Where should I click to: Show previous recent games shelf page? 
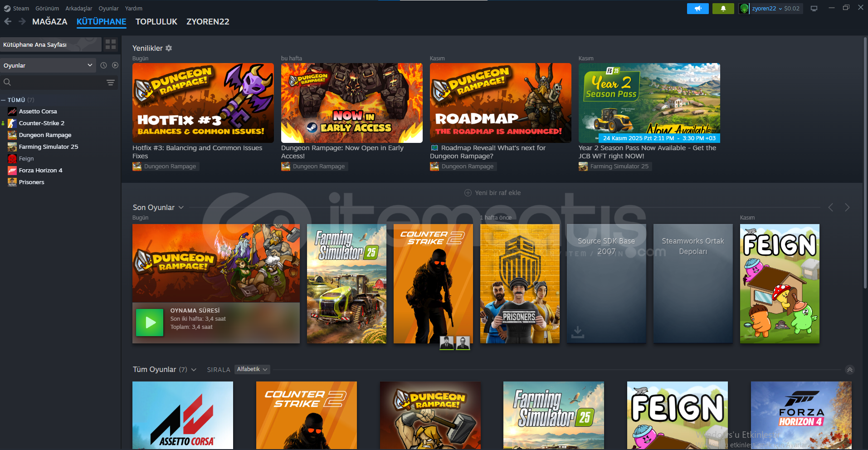831,207
